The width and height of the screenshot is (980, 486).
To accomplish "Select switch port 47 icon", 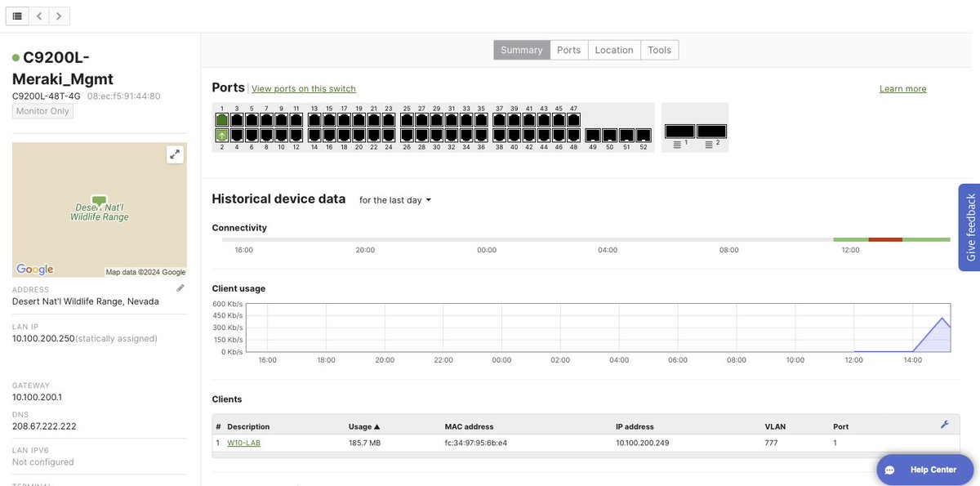I will (x=574, y=119).
